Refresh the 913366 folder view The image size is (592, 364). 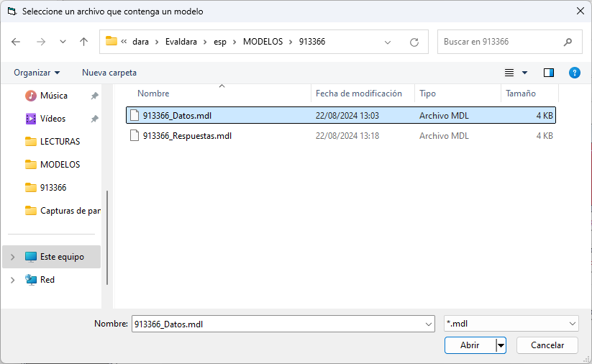point(414,42)
